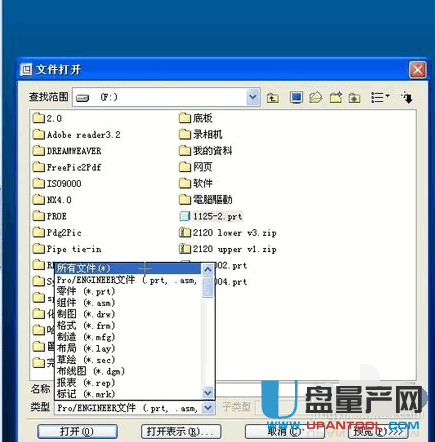Choose 所有文件 (*) in the type list

(x=128, y=268)
